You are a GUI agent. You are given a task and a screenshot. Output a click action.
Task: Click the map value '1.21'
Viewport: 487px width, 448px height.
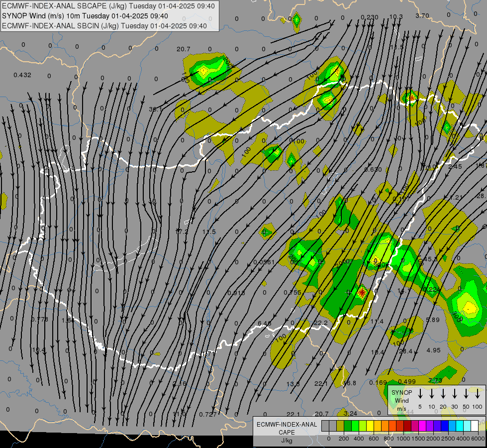click(456, 198)
